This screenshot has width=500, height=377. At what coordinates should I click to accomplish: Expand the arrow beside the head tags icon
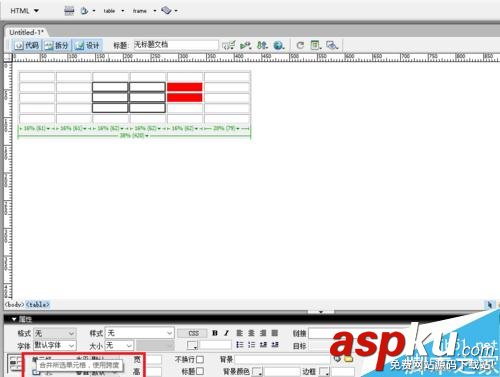[x=94, y=11]
